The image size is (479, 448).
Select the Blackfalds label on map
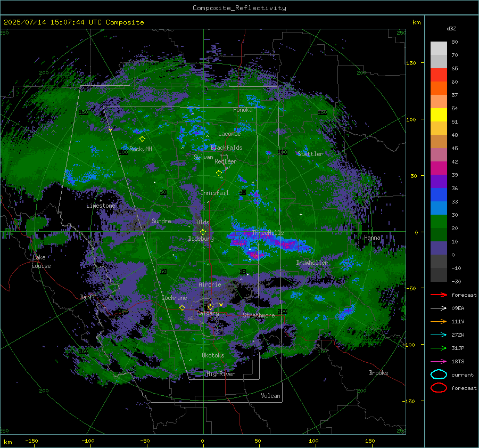226,148
